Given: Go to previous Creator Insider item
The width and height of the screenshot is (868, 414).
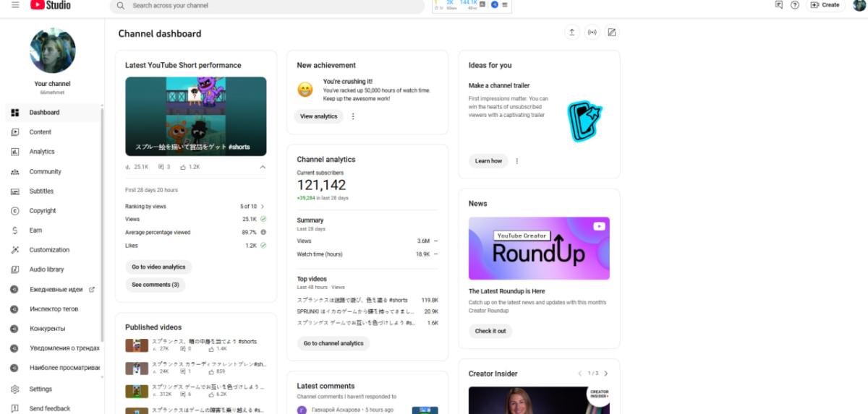Looking at the screenshot, I should pyautogui.click(x=579, y=374).
